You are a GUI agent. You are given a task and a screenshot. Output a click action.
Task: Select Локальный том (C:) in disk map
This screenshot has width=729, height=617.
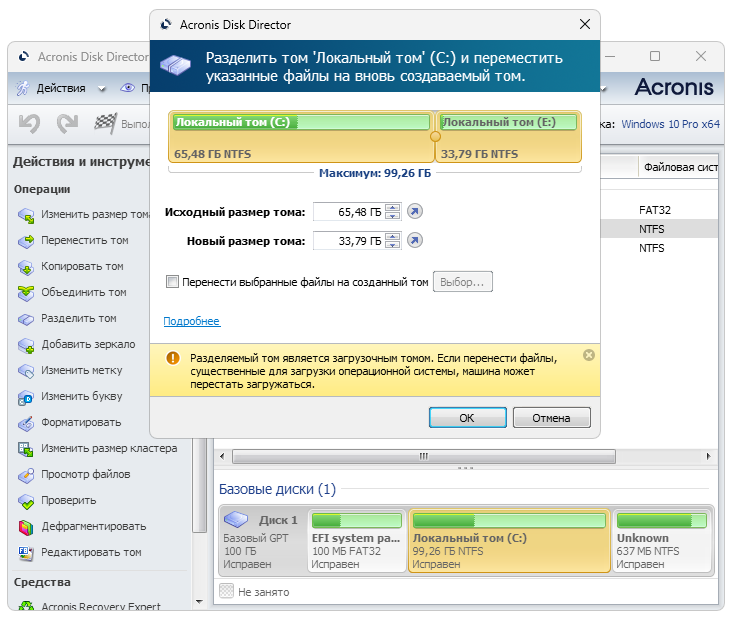[509, 541]
